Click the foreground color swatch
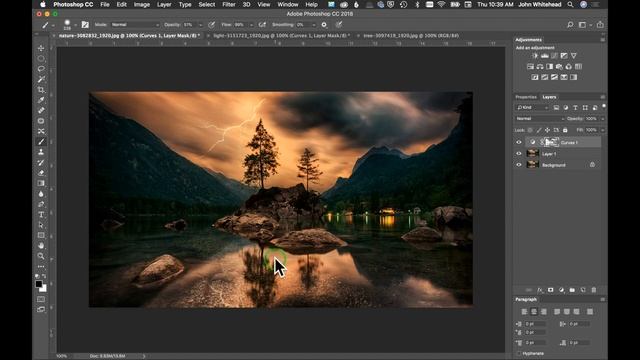The image size is (640, 360). point(39,284)
